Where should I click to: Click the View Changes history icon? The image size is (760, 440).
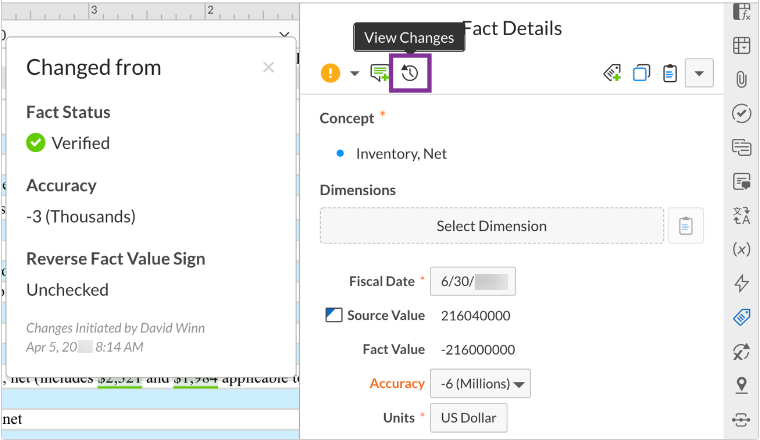410,73
